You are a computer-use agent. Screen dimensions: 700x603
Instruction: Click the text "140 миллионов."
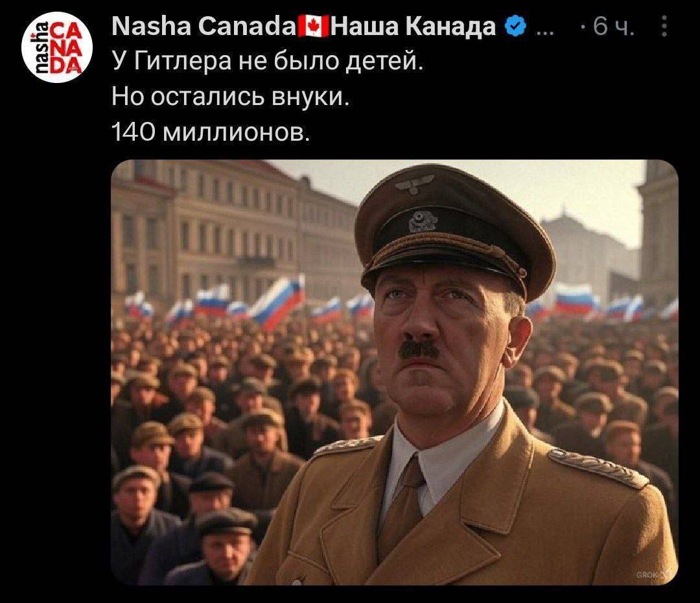point(210,132)
